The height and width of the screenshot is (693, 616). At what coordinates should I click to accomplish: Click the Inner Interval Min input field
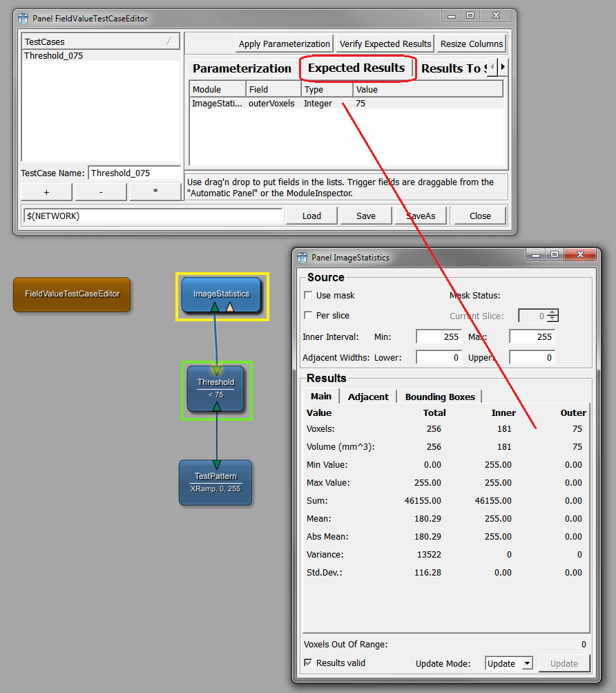point(439,337)
